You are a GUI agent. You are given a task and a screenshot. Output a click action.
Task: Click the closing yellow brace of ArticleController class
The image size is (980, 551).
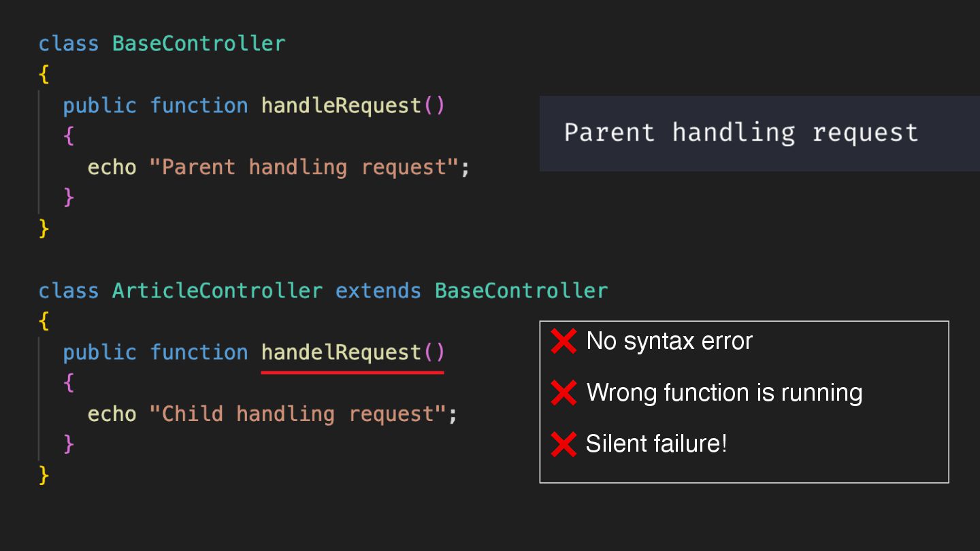[x=44, y=474]
